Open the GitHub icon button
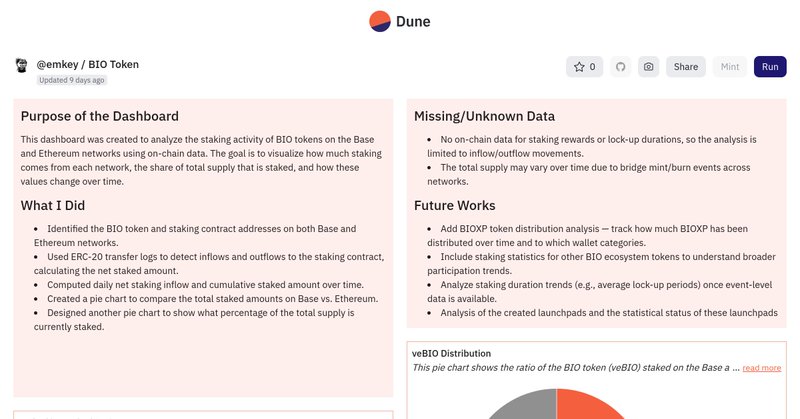 pos(620,67)
